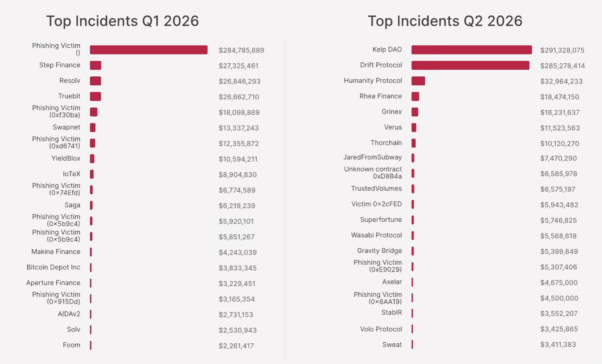Image resolution: width=602 pixels, height=364 pixels.
Task: Click the $26,662,710 value
Action: coord(239,97)
